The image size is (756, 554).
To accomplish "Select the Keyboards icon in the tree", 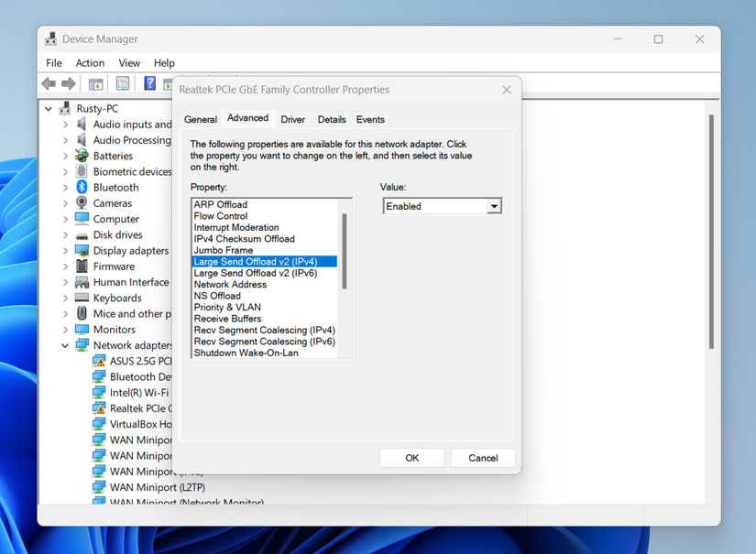I will [x=82, y=298].
